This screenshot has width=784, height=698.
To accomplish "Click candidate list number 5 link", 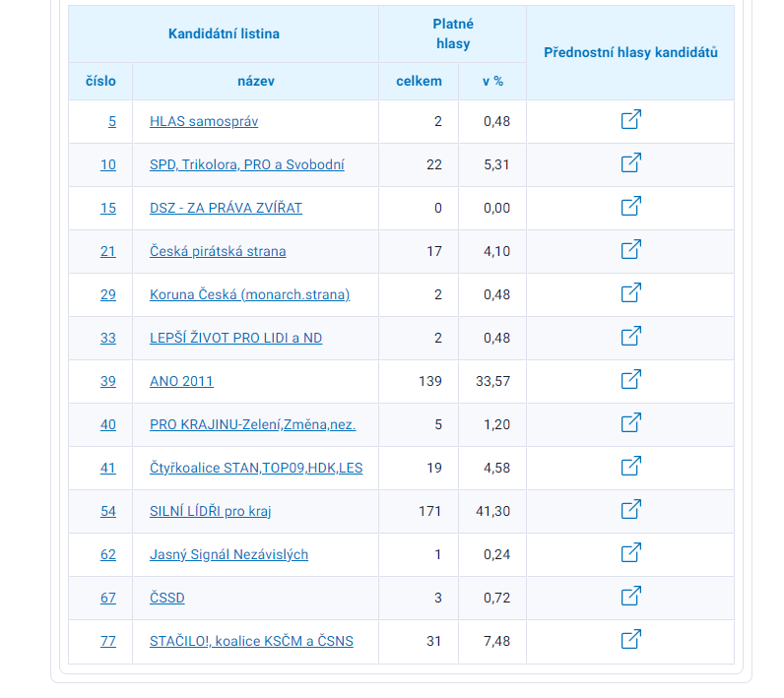I will 111,121.
